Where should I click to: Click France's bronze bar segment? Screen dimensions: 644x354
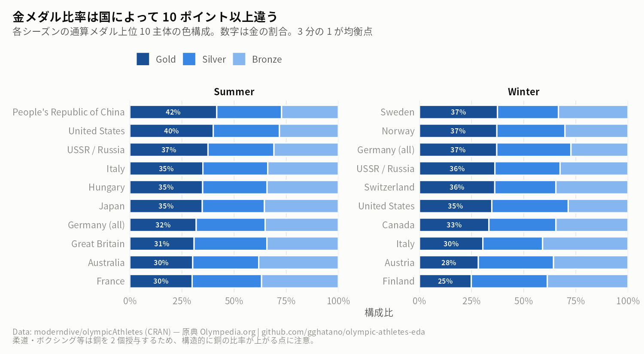tap(300, 281)
